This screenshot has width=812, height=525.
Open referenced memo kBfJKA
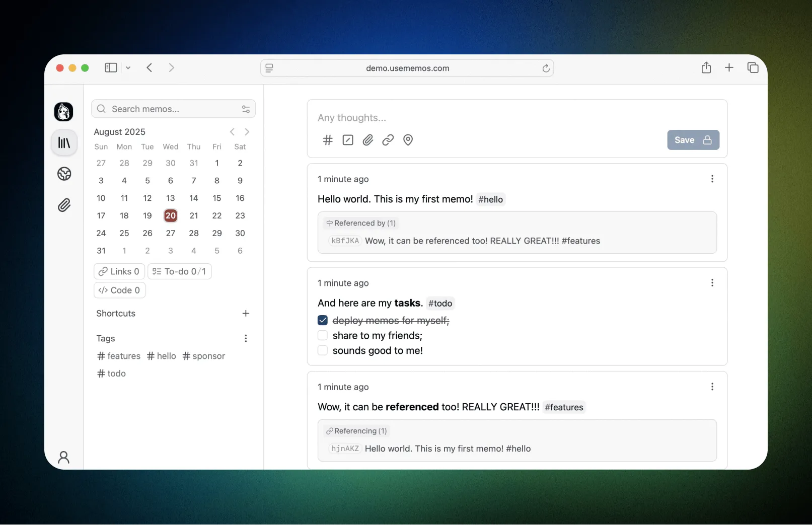point(464,241)
